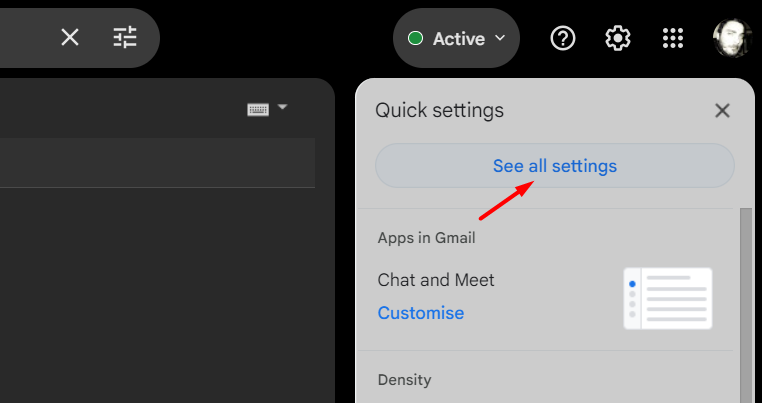The image size is (762, 403).
Task: Click the Settings gear icon
Action: 618,38
